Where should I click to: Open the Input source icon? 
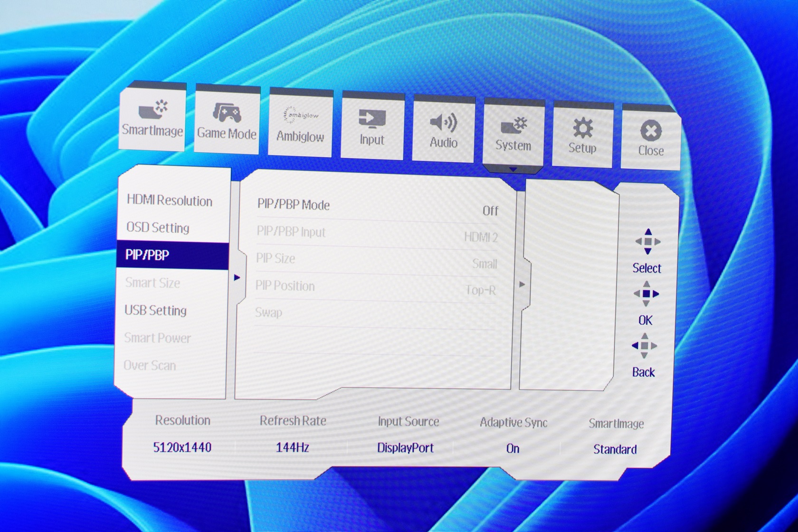point(372,118)
